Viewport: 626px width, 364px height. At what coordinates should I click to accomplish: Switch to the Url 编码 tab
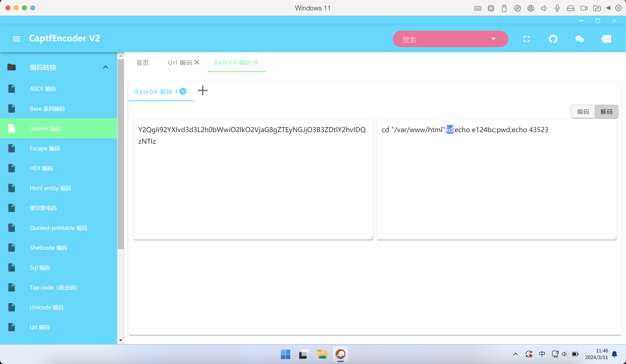(180, 62)
